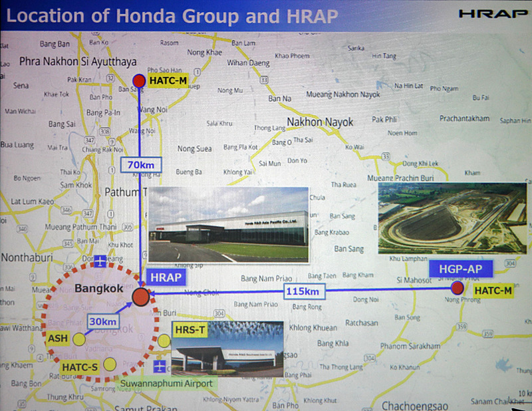
Task: Select the yellow ASH location dot
Action: (79, 339)
